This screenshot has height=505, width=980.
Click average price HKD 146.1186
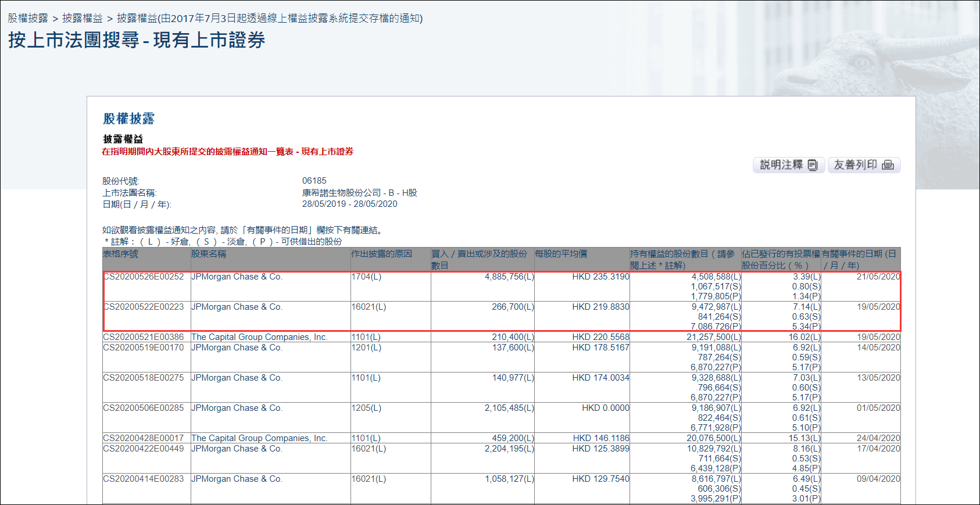600,438
